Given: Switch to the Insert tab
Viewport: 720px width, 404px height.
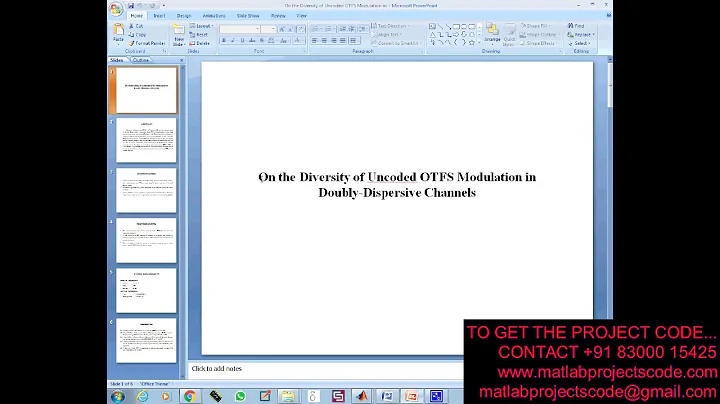Looking at the screenshot, I should coord(159,16).
